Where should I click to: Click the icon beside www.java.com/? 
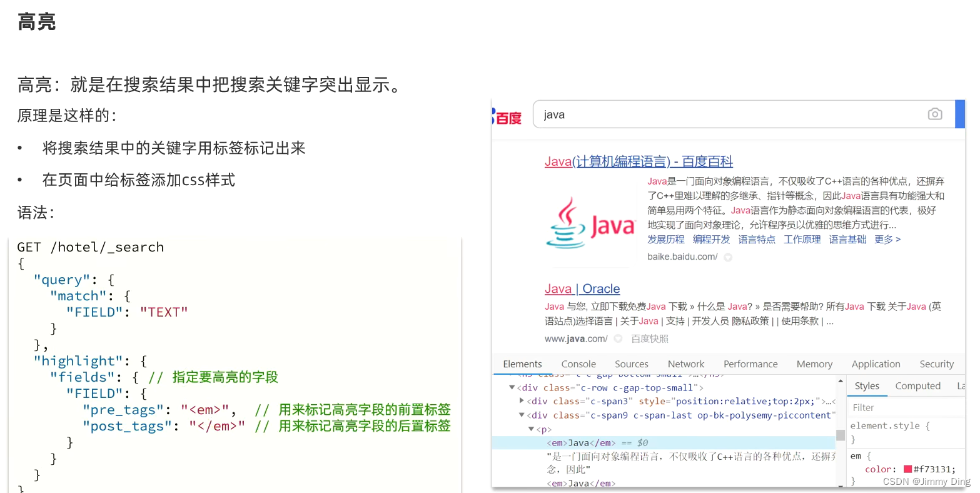[x=618, y=338]
